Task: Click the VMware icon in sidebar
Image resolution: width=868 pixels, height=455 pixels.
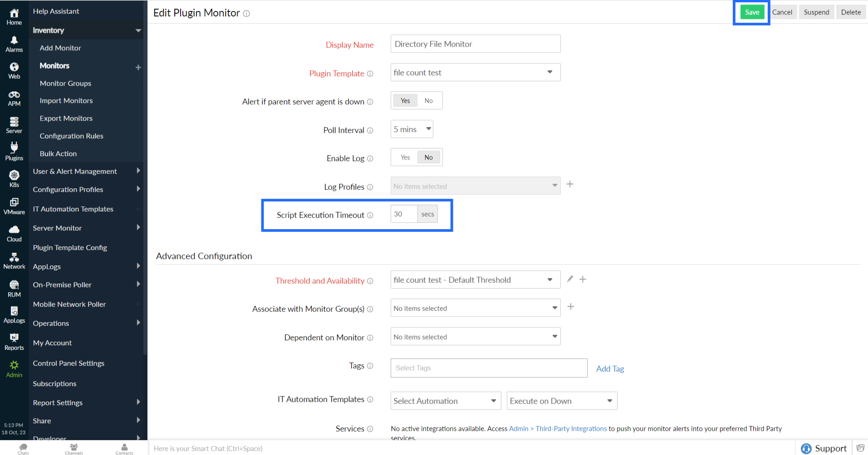Action: (x=14, y=206)
